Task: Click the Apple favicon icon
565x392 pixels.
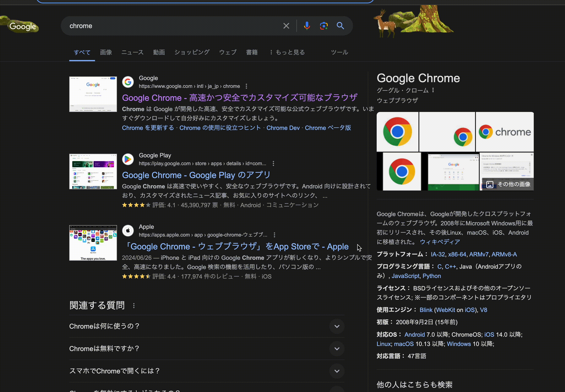Action: 128,231
